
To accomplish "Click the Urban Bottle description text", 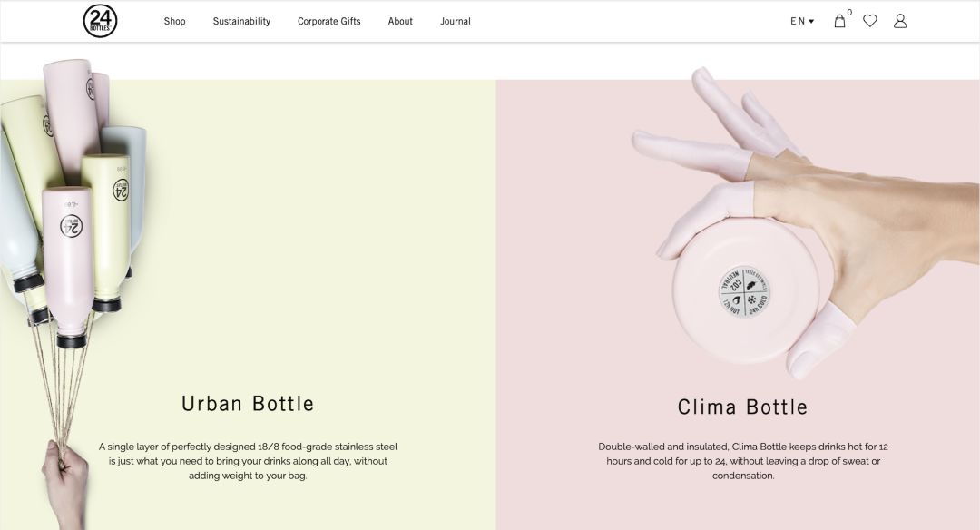I will [248, 461].
